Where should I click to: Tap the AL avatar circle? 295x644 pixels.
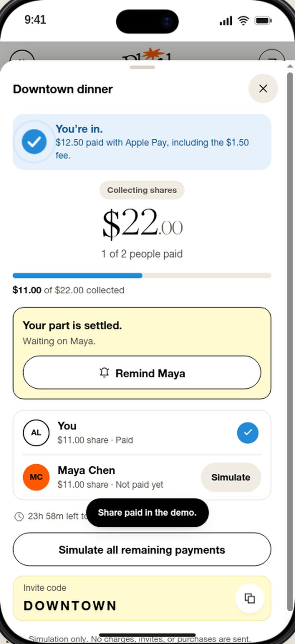click(36, 433)
